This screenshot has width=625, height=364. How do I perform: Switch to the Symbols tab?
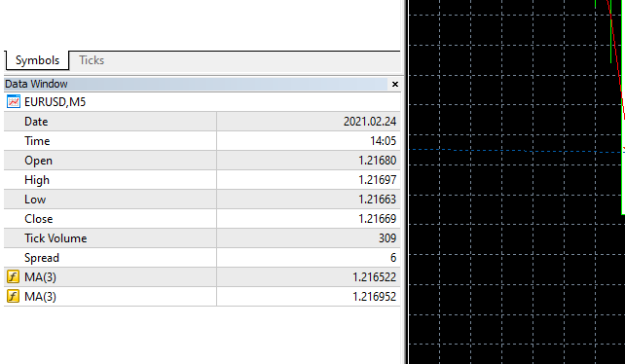point(37,60)
